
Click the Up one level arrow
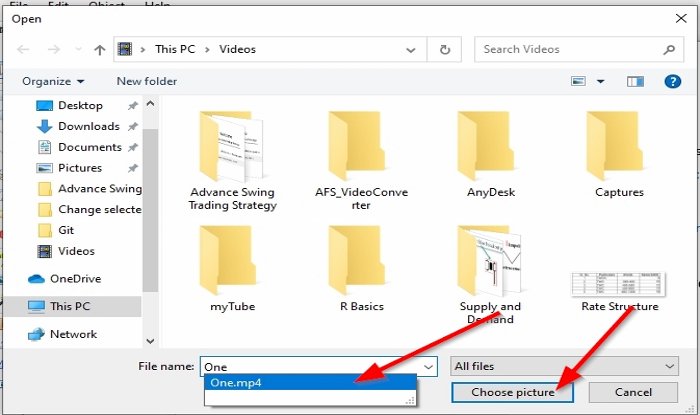click(98, 49)
